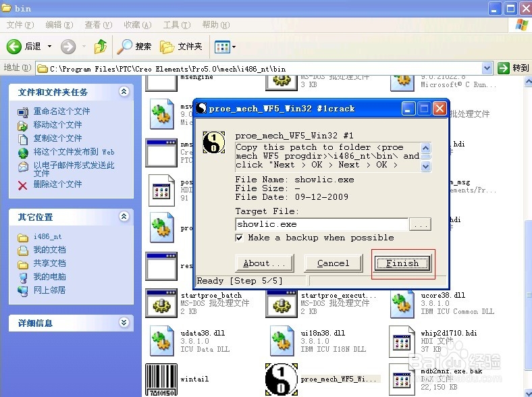This screenshot has height=397, width=532.
Task: Toggle the Folders (文件夹) pane button
Action: pos(181,47)
